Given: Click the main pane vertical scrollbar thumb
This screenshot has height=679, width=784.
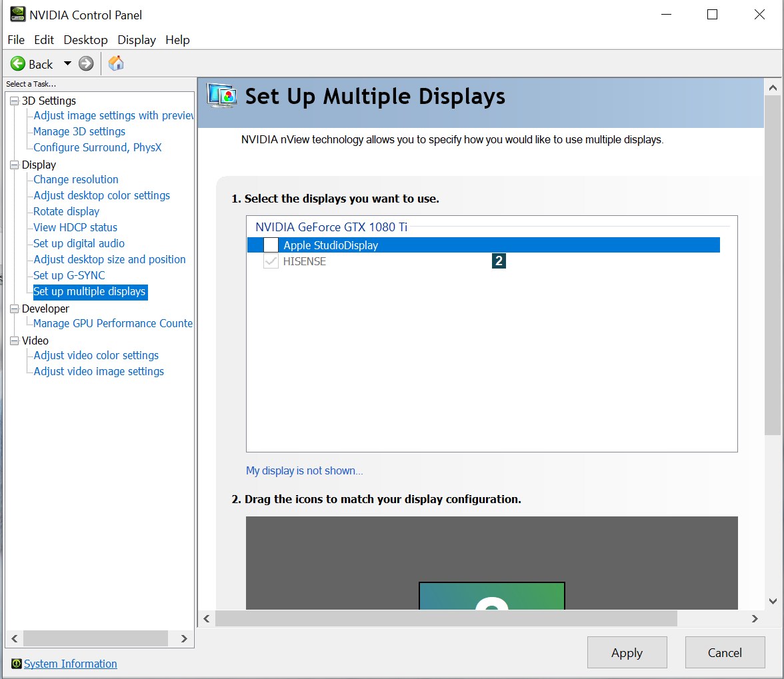Looking at the screenshot, I should click(x=773, y=265).
